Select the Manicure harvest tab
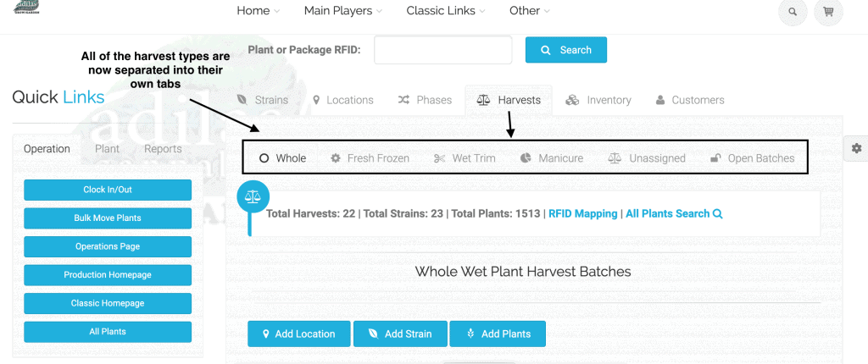The image size is (868, 364). pos(552,158)
